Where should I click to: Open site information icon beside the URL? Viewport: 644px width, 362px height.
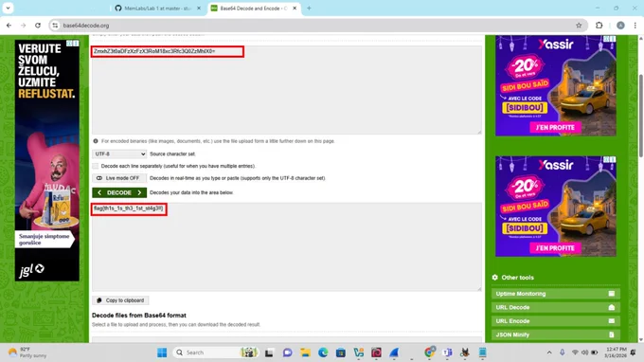(55, 26)
